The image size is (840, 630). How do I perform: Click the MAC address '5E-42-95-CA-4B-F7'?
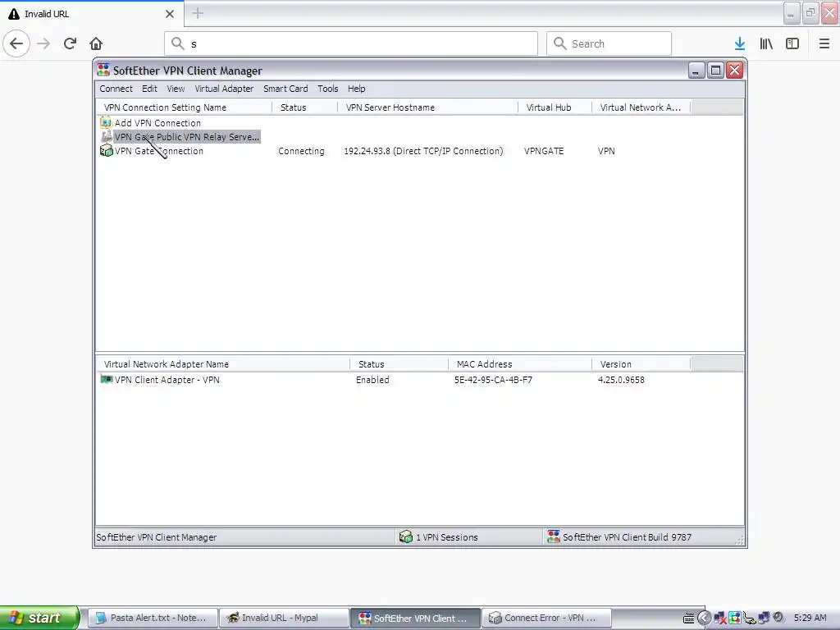point(493,380)
